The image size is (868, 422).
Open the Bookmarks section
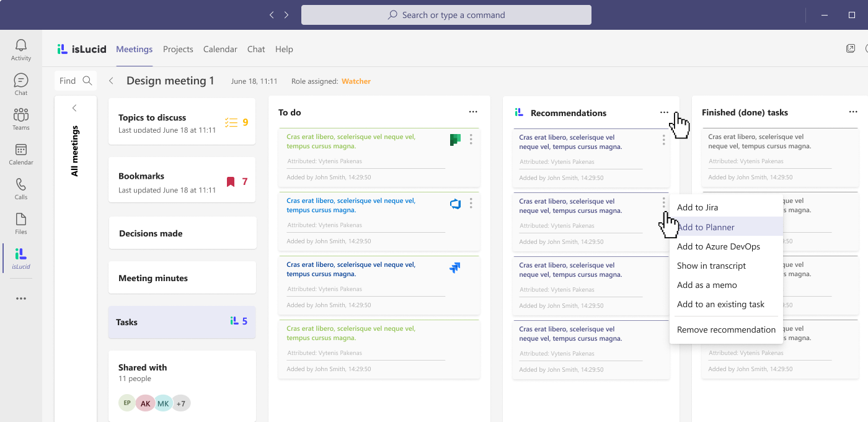tap(182, 180)
